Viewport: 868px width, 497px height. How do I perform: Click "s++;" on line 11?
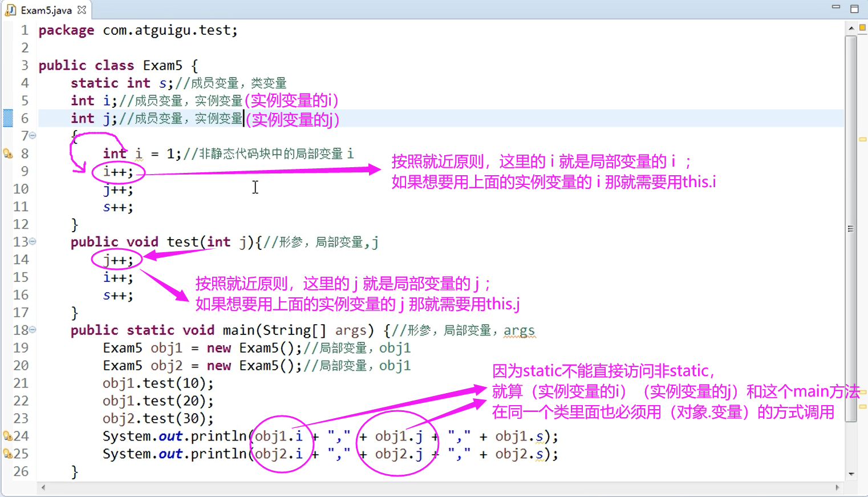pos(118,207)
